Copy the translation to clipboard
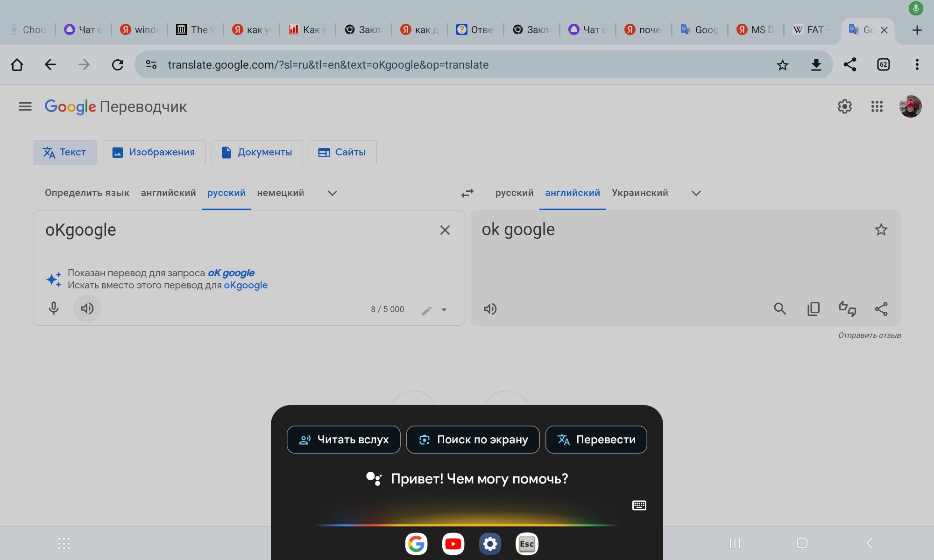The width and height of the screenshot is (934, 560). pyautogui.click(x=814, y=308)
